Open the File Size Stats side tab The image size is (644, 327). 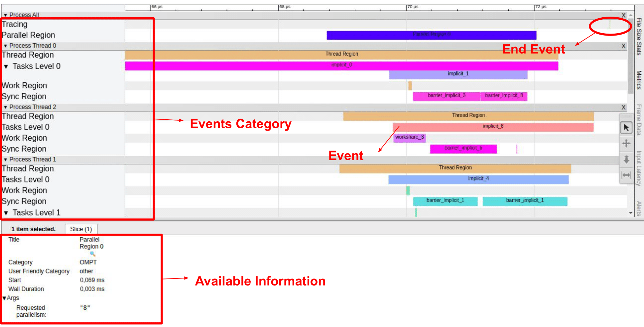pyautogui.click(x=638, y=37)
